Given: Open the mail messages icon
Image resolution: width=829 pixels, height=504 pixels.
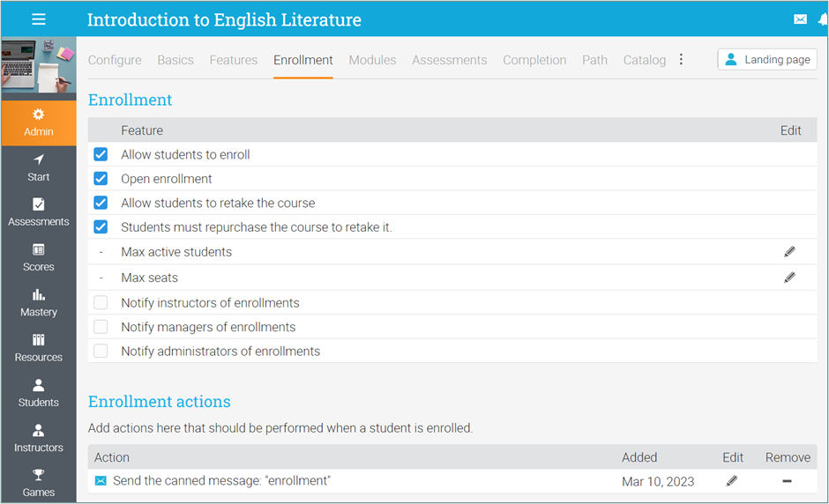Looking at the screenshot, I should [800, 19].
